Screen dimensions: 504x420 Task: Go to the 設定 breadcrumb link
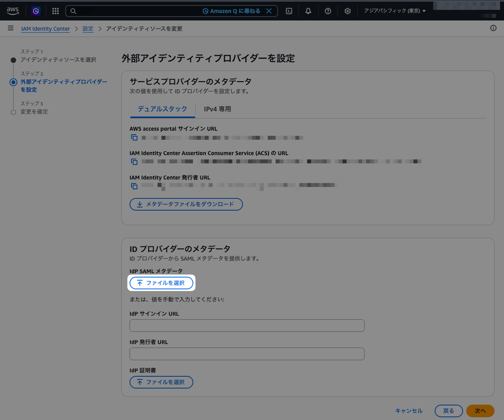pyautogui.click(x=88, y=29)
